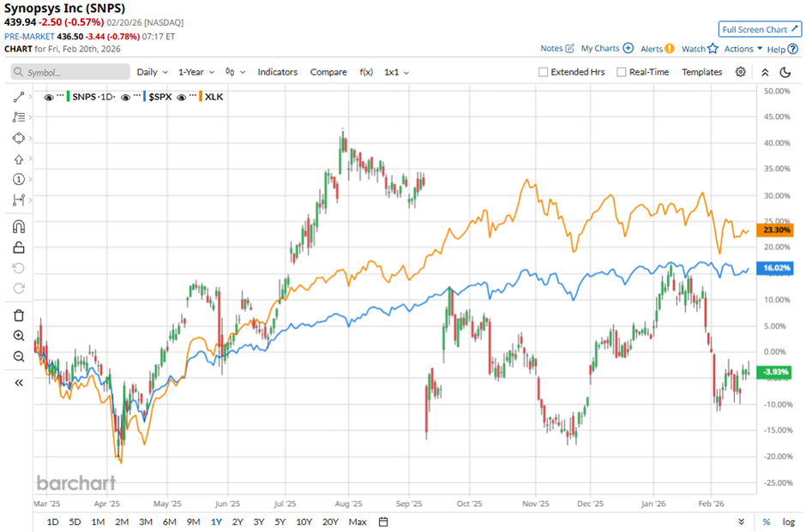
Task: Open the Actions dropdown menu
Action: 743,49
